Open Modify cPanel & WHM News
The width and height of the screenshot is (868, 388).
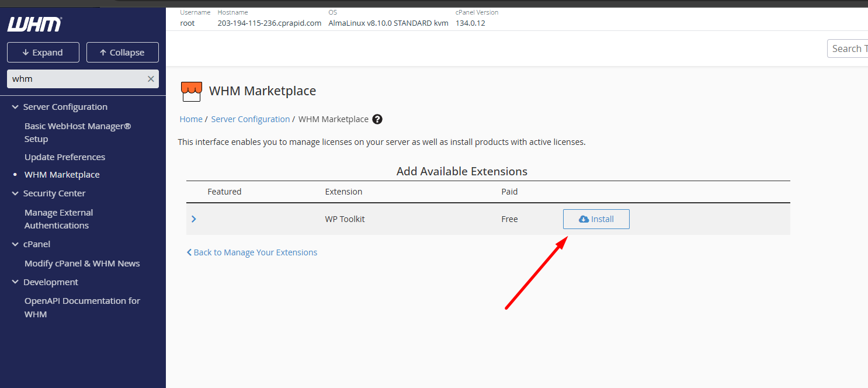pos(82,264)
